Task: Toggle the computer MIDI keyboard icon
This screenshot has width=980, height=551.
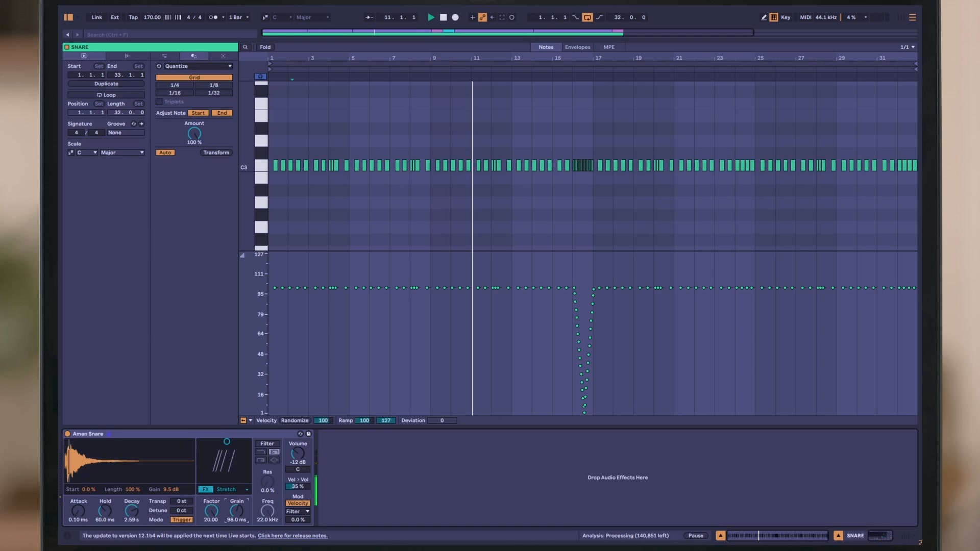Action: (774, 17)
